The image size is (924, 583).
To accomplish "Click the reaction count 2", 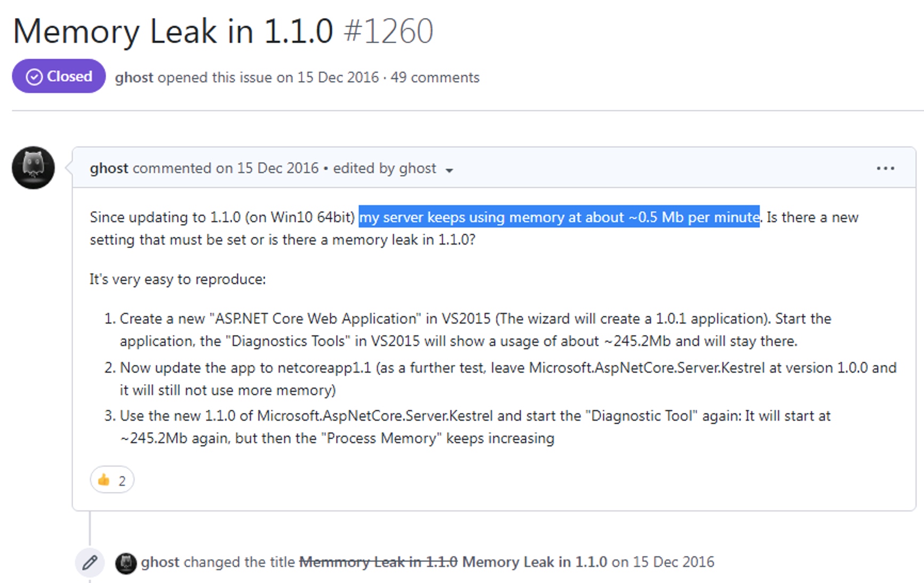I will coord(122,481).
